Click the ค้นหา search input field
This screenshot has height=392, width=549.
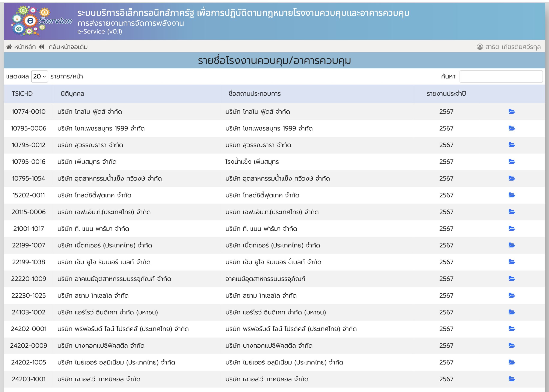(x=501, y=76)
